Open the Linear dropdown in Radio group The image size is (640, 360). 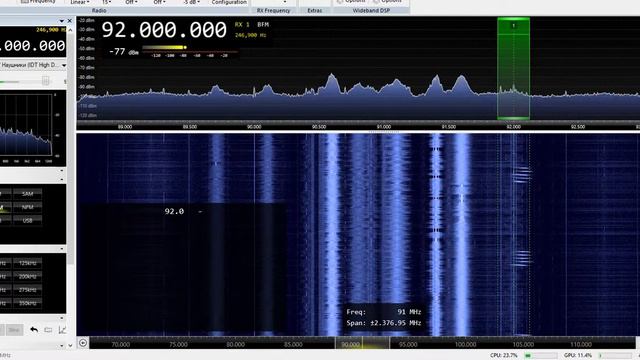[80, 2]
